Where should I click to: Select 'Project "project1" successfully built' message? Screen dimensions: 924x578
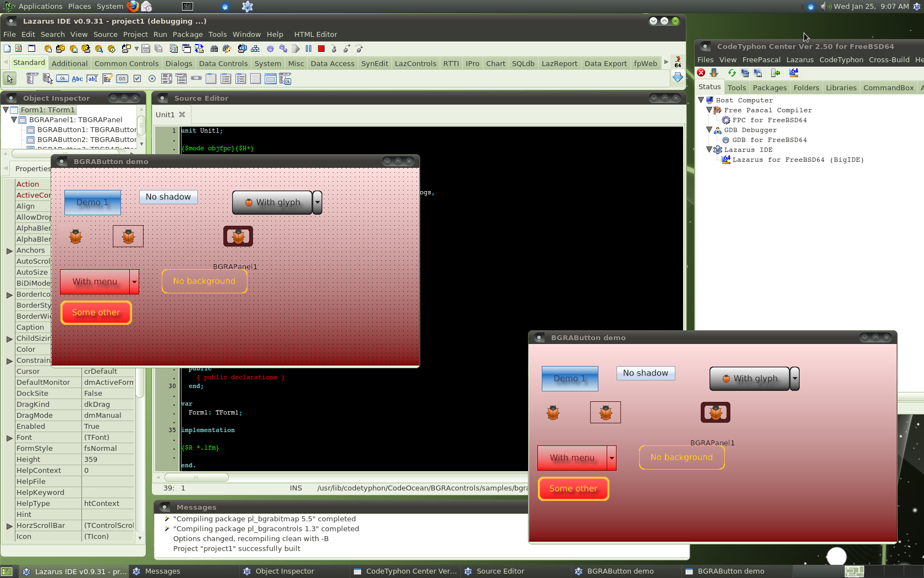pos(237,549)
